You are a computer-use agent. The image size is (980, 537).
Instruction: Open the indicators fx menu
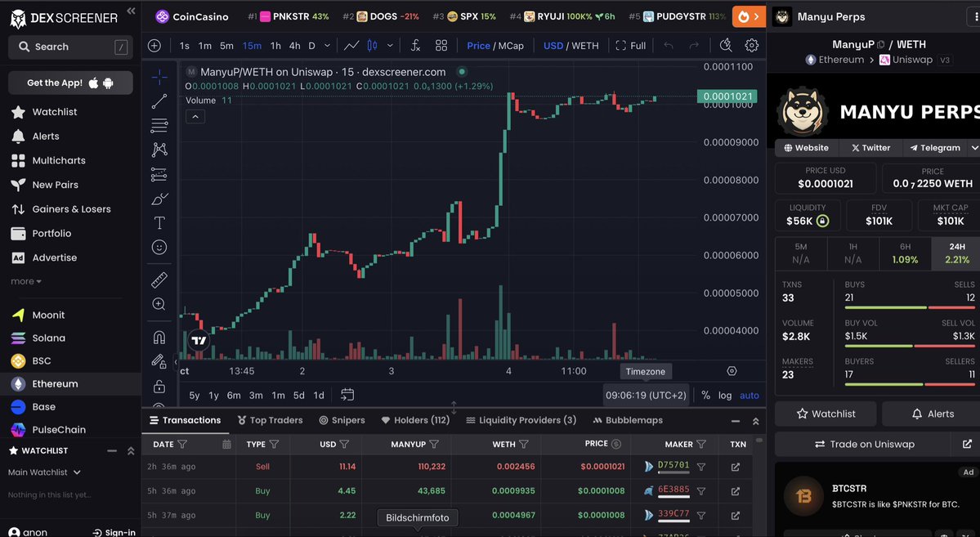tap(415, 46)
